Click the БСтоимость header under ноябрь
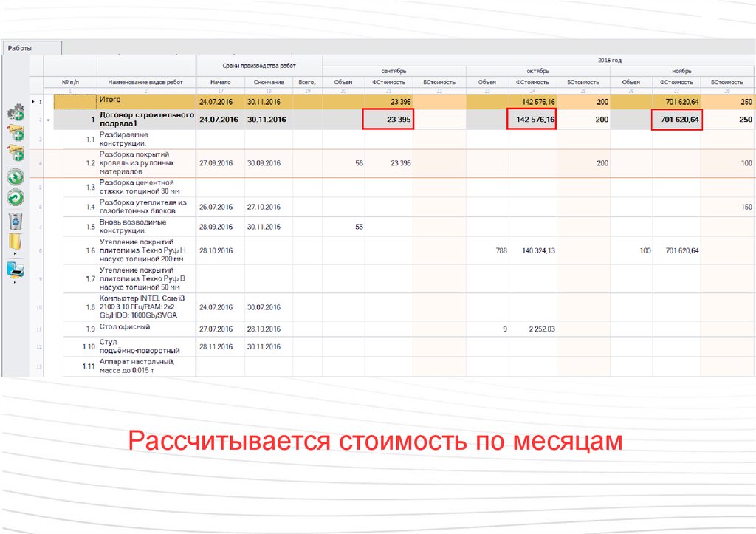Viewport: 756px width, 534px height. pyautogui.click(x=726, y=83)
